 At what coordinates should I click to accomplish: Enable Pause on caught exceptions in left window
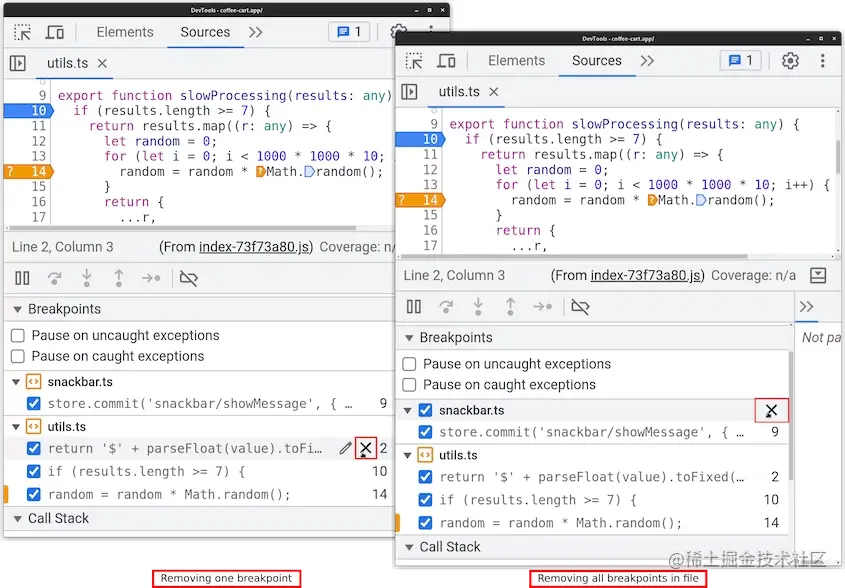click(18, 356)
